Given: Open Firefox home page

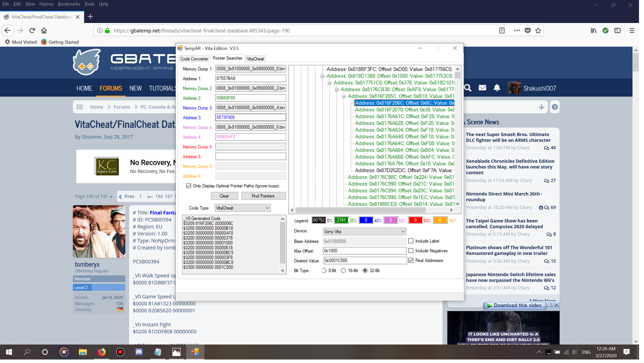Looking at the screenshot, I should tap(44, 31).
